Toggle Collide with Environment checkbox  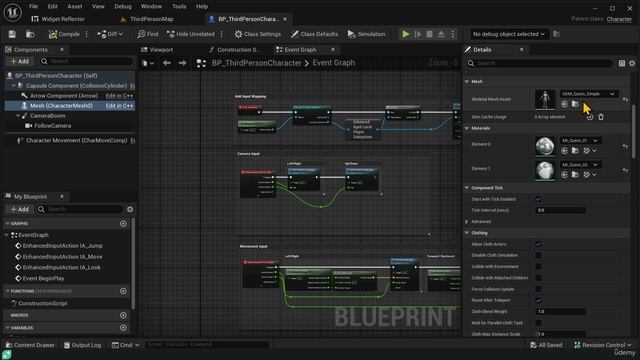tap(538, 267)
